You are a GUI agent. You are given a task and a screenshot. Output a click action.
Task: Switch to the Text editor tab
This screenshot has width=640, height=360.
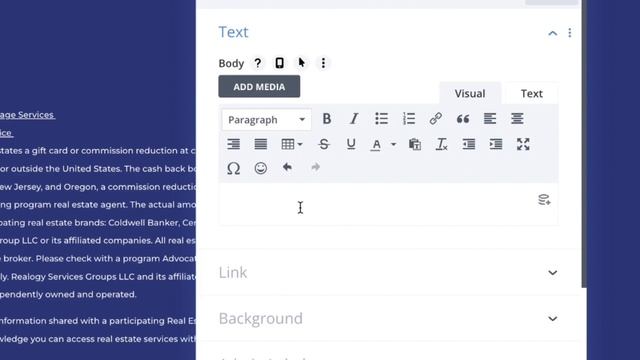click(531, 93)
